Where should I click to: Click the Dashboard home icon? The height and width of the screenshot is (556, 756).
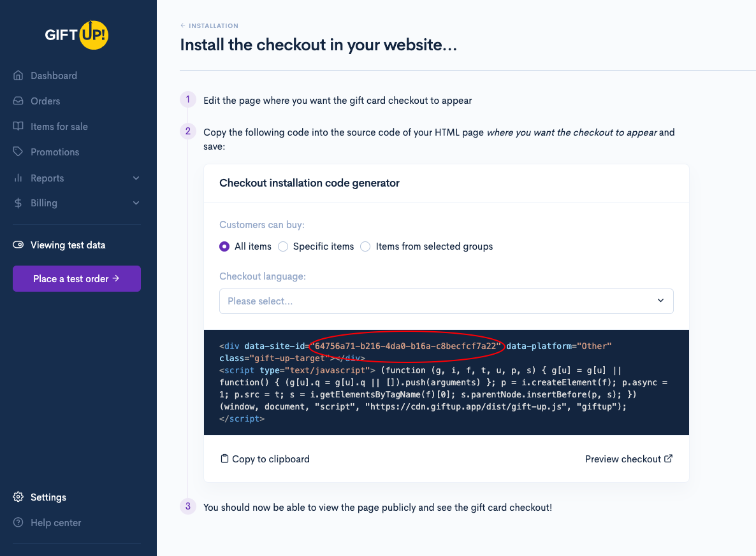18,75
